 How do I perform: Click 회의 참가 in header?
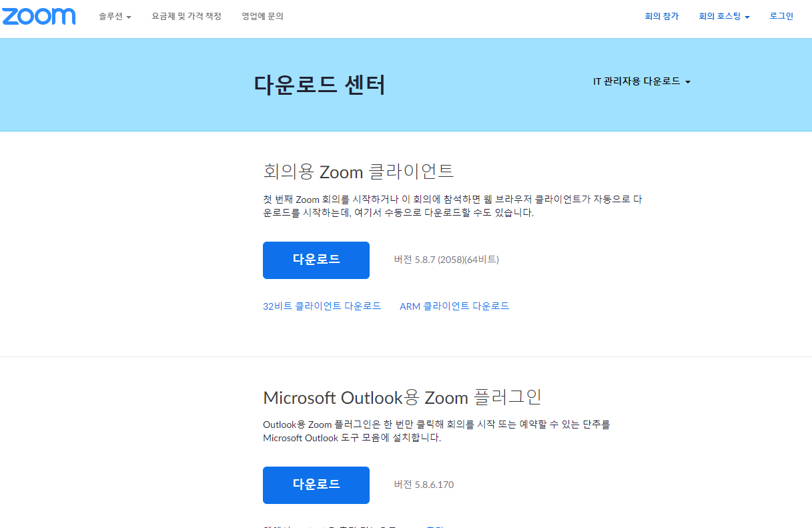click(x=661, y=16)
